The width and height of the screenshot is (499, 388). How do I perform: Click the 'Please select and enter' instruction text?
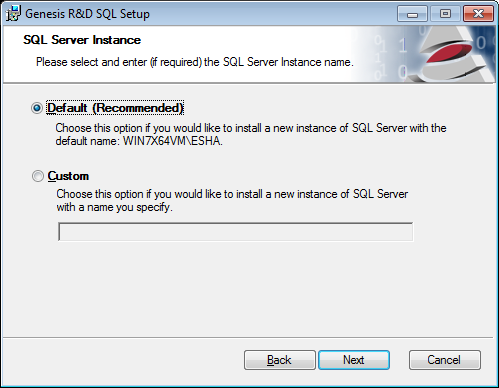pos(195,62)
